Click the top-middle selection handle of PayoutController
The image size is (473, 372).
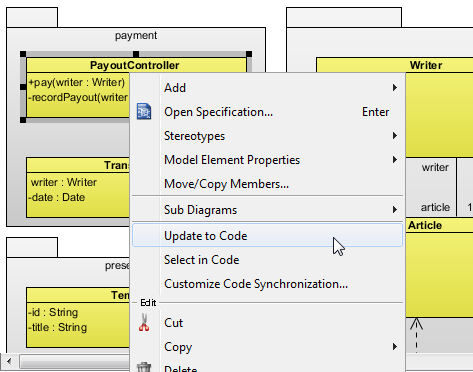[x=136, y=54]
